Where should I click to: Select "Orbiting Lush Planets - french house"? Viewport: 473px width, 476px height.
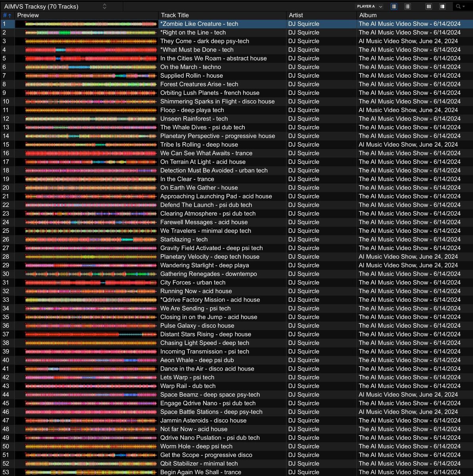210,93
